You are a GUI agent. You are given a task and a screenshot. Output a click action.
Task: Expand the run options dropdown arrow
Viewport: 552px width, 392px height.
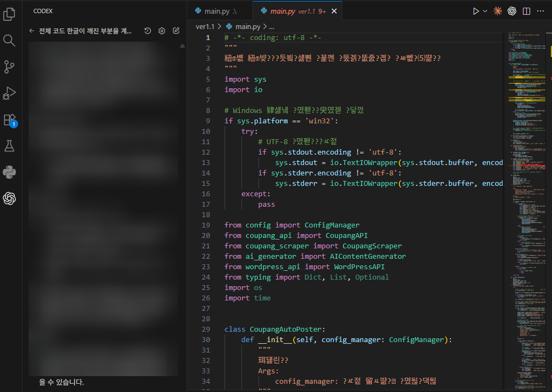(485, 12)
